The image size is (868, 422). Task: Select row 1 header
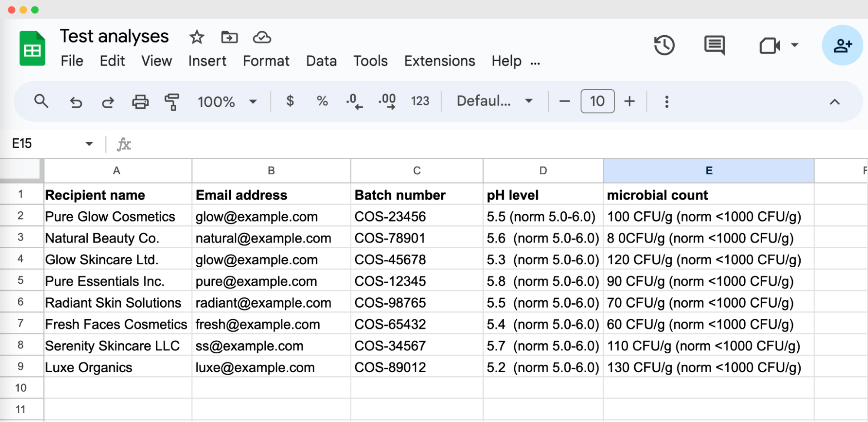(x=21, y=194)
